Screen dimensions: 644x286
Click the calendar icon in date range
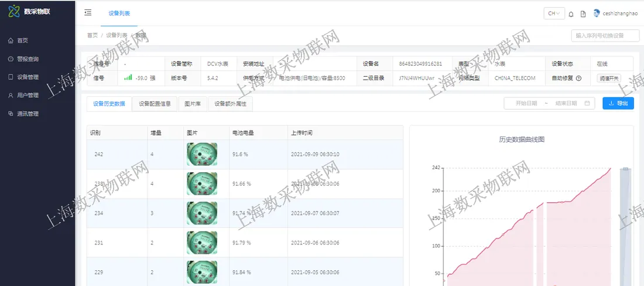pyautogui.click(x=587, y=103)
